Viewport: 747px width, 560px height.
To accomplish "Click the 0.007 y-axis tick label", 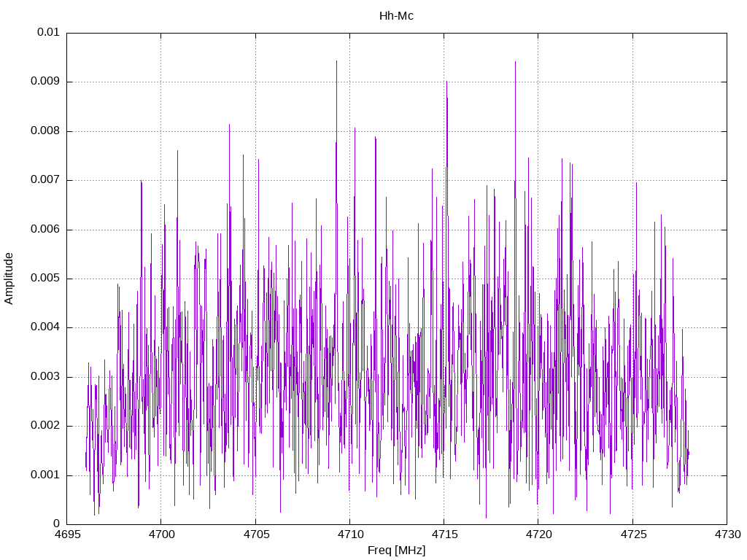I will [x=45, y=180].
